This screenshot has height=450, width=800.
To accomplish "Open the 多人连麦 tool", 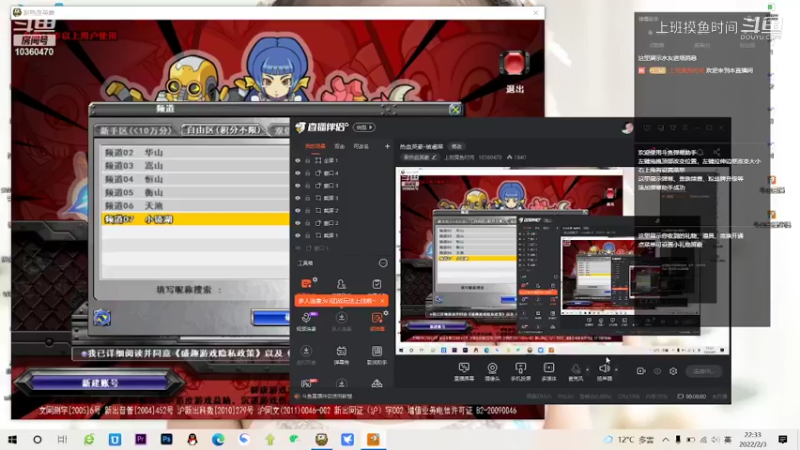I will [x=341, y=321].
